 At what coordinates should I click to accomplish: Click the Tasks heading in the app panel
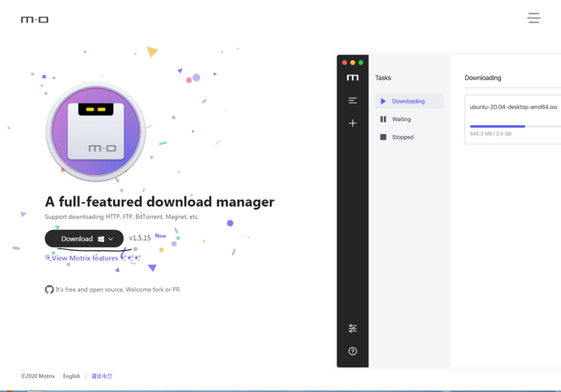pyautogui.click(x=383, y=78)
